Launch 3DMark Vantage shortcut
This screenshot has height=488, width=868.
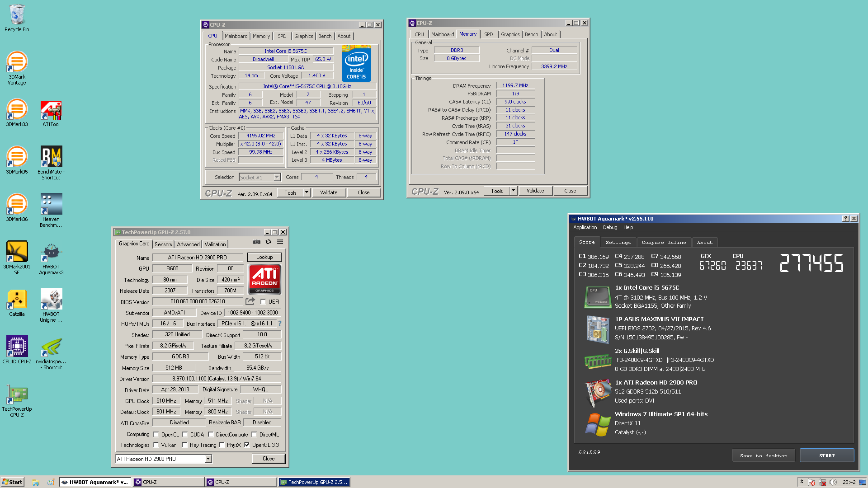click(x=17, y=68)
